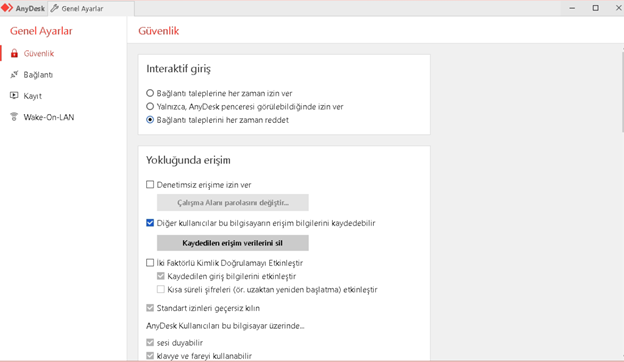This screenshot has width=624, height=362.
Task: Select Bağlantı taleplerini her zaman reddet
Action: pos(150,120)
